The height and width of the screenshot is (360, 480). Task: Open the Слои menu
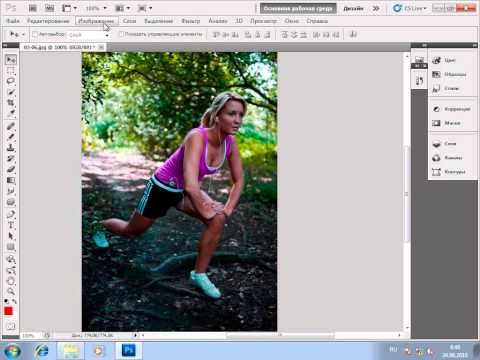coord(129,21)
